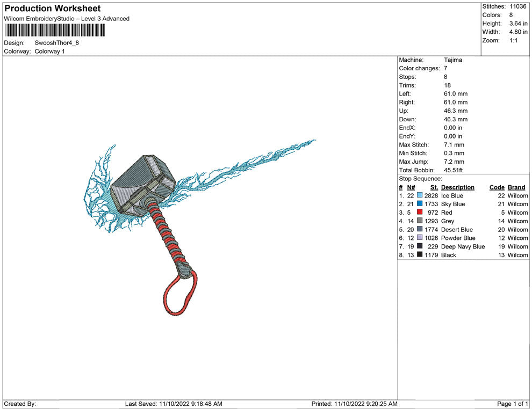Click the 'Created By:' footer label
This screenshot has width=532, height=409.
pyautogui.click(x=20, y=404)
